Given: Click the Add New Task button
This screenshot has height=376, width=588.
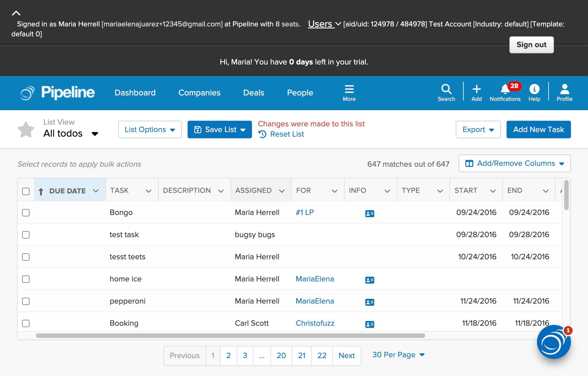Looking at the screenshot, I should coord(538,129).
